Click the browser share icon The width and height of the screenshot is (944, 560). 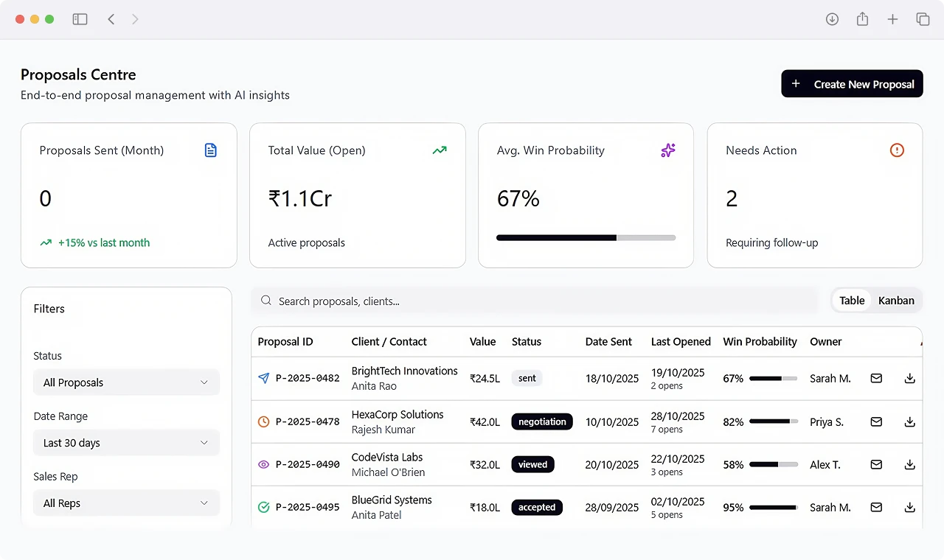(x=862, y=19)
